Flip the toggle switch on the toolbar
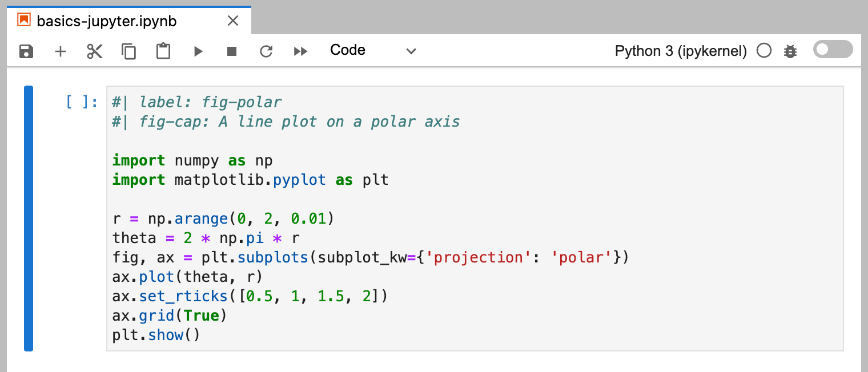868x372 pixels. point(832,49)
